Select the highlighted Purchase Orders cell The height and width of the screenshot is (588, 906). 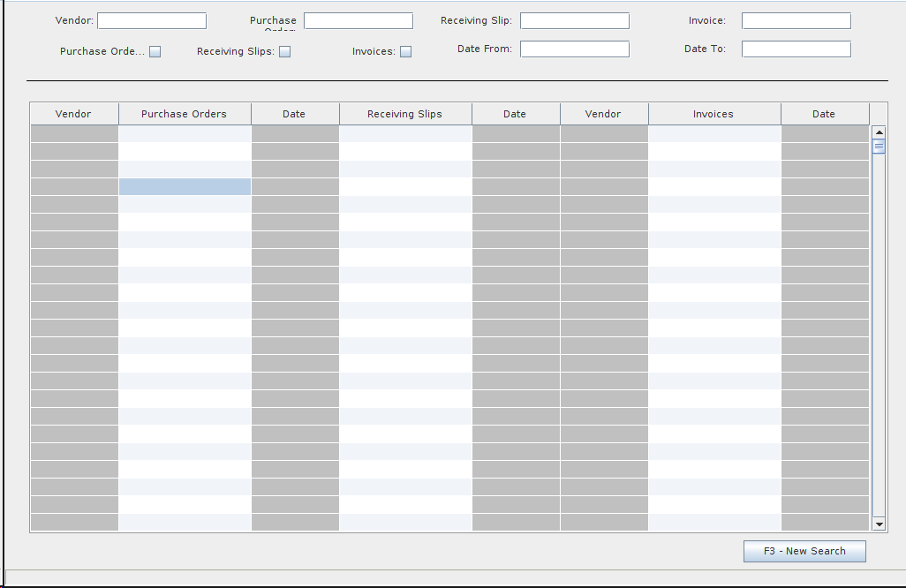coord(185,187)
